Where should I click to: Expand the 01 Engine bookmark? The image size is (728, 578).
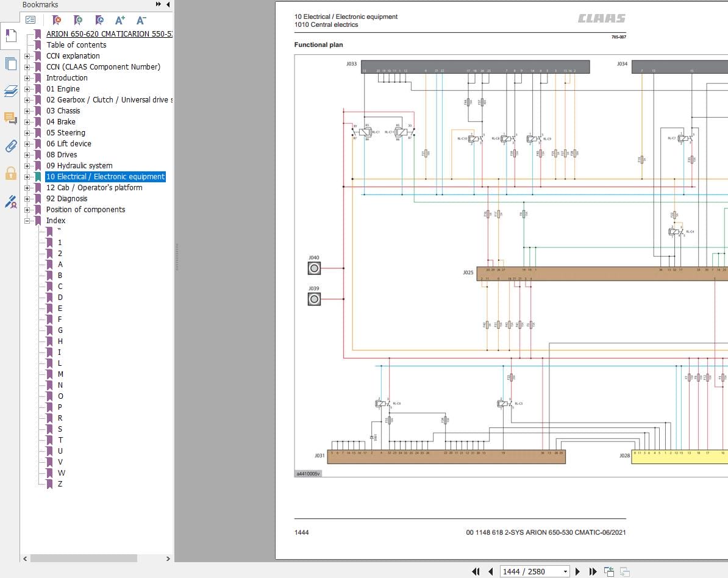(27, 89)
